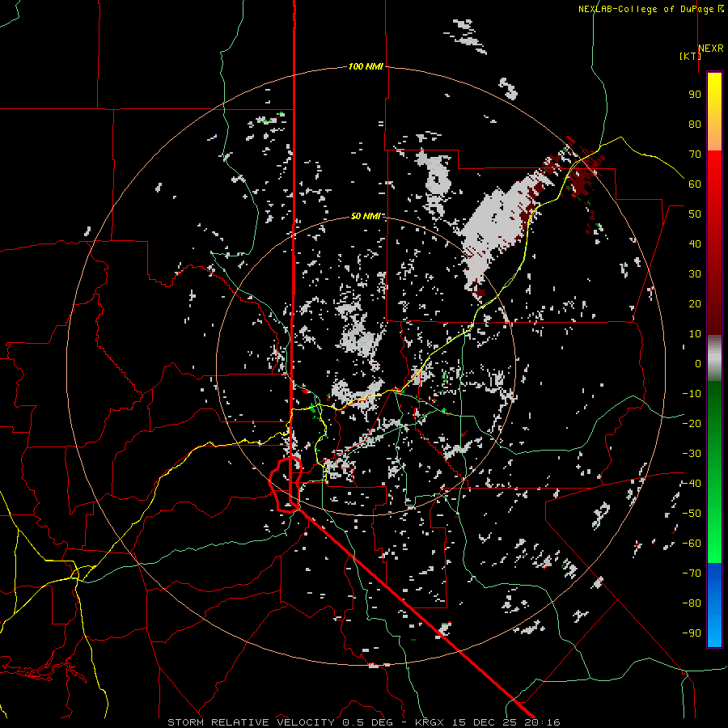Image resolution: width=728 pixels, height=728 pixels.
Task: Click the bright green segment of the color bar
Action: coord(714,539)
